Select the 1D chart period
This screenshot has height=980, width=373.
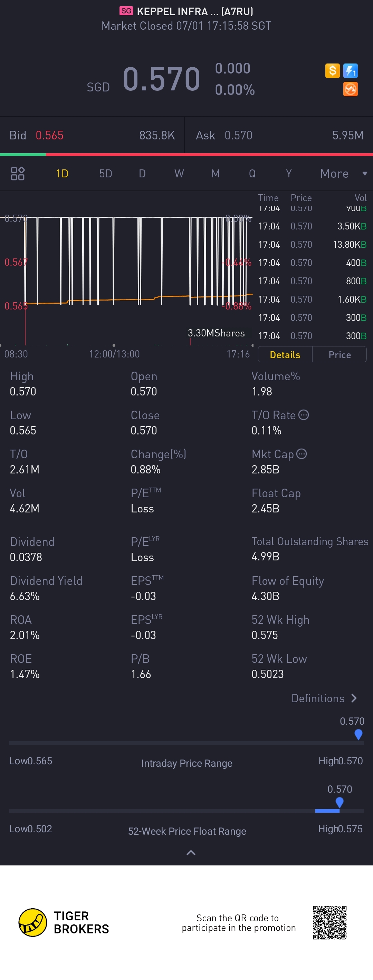pos(62,174)
